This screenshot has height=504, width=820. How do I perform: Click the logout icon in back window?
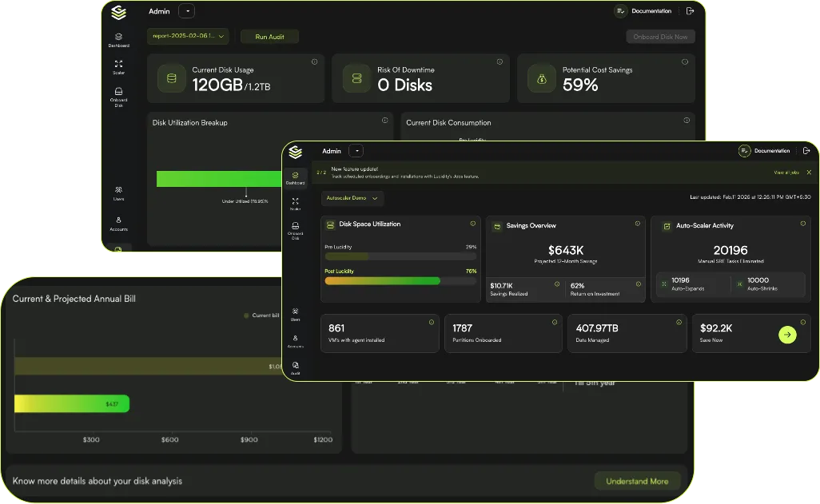click(x=690, y=11)
